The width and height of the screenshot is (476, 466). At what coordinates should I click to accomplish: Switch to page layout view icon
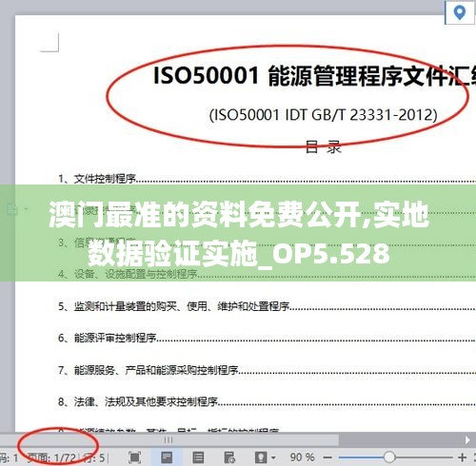[x=167, y=457]
